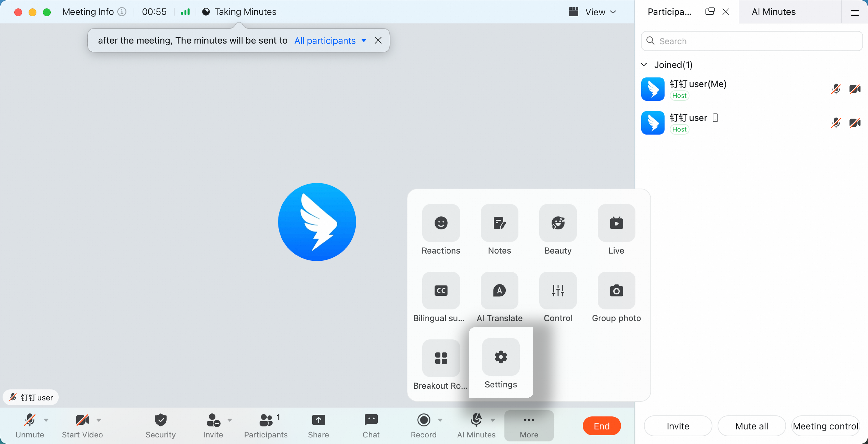868x444 pixels.
Task: Toggle microphone for second 钉钉 user
Action: [x=836, y=123]
